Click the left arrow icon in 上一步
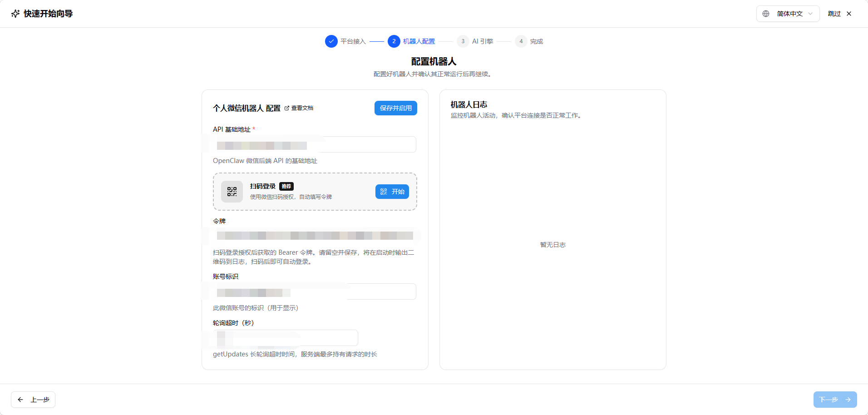Viewport: 868px width, 415px height. point(20,400)
